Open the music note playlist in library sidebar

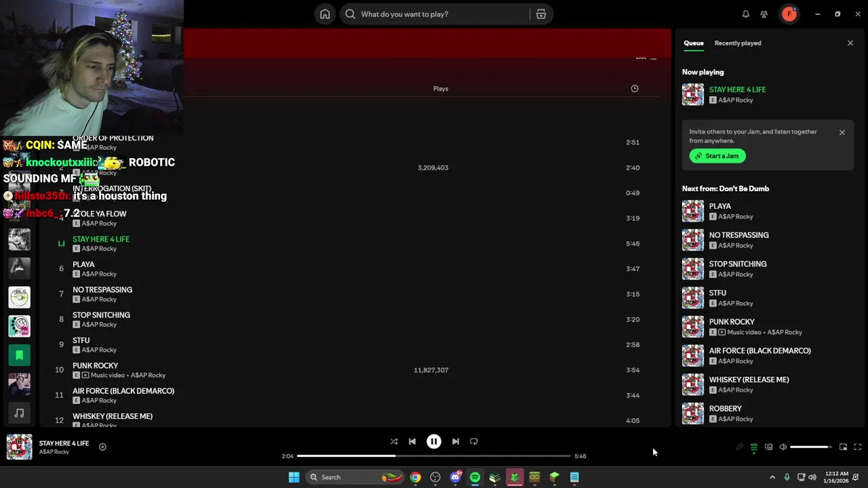point(19,413)
